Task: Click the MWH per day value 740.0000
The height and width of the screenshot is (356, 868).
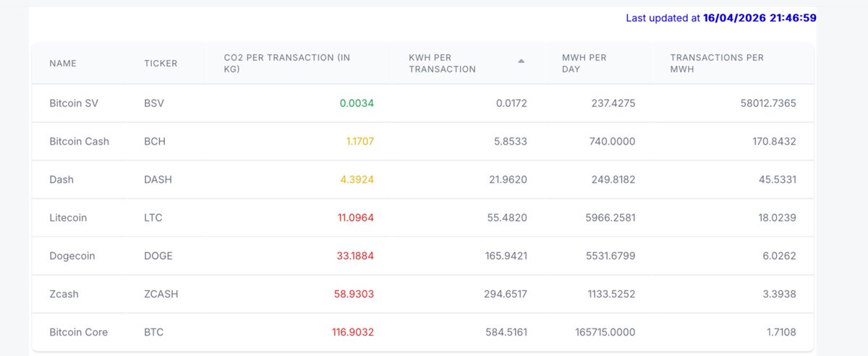Action: coord(613,142)
